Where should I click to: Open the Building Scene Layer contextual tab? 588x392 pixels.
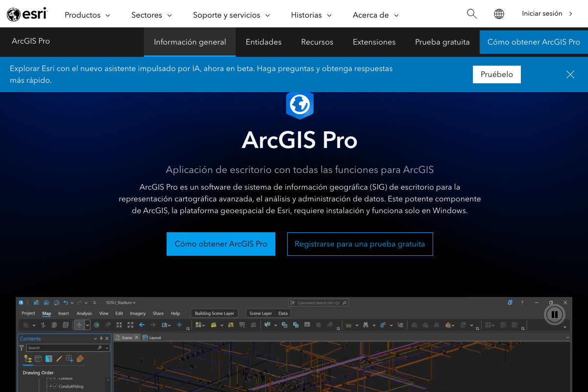[215, 313]
